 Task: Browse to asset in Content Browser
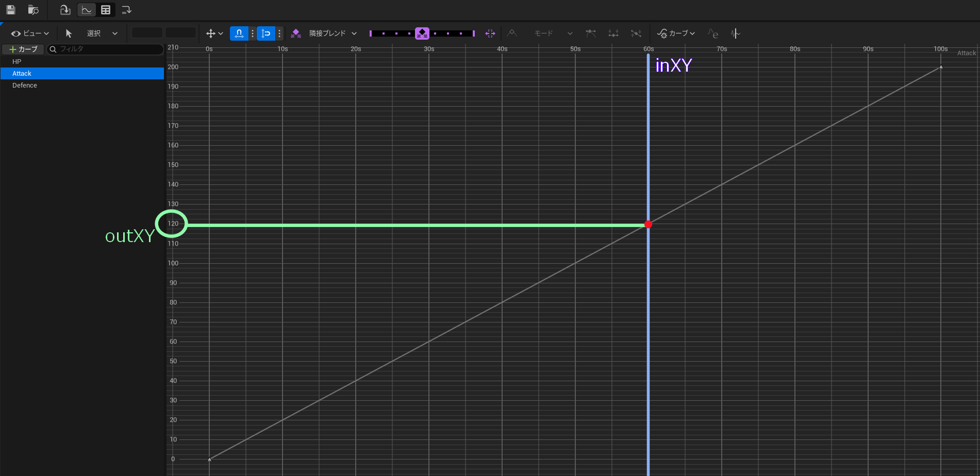tap(33, 10)
